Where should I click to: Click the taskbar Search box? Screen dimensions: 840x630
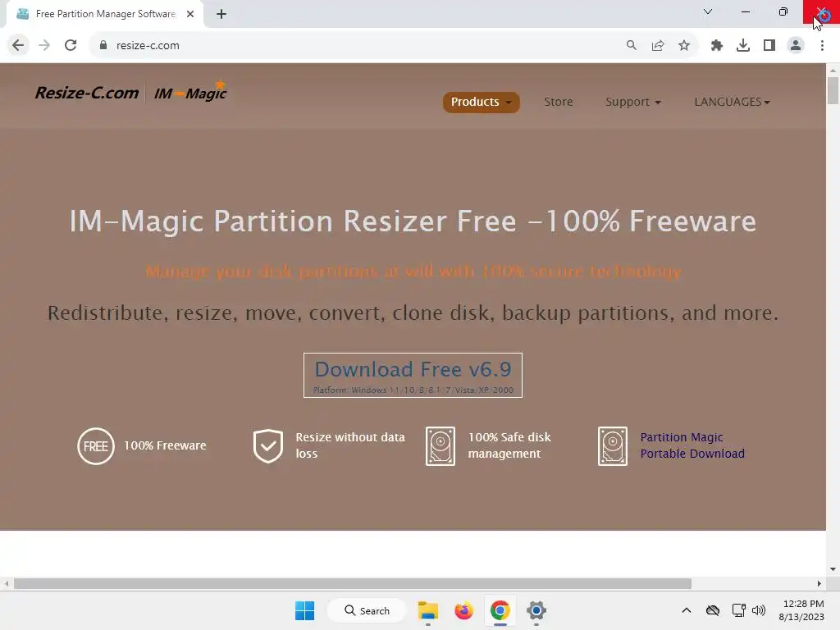(367, 610)
